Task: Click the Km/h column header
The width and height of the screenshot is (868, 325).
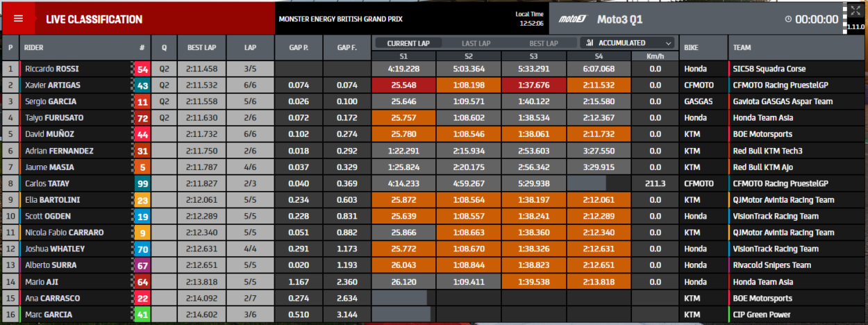Action: click(x=655, y=56)
